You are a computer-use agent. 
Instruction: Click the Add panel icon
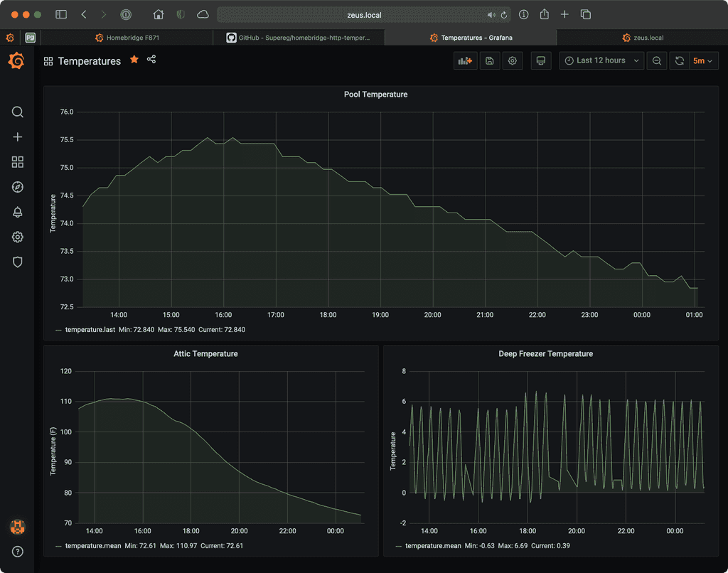[466, 61]
